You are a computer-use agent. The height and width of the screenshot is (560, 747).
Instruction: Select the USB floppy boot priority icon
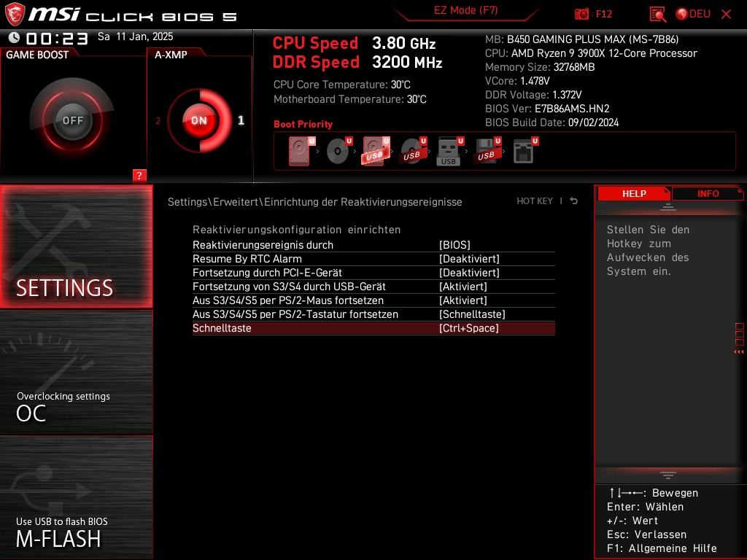pos(487,152)
